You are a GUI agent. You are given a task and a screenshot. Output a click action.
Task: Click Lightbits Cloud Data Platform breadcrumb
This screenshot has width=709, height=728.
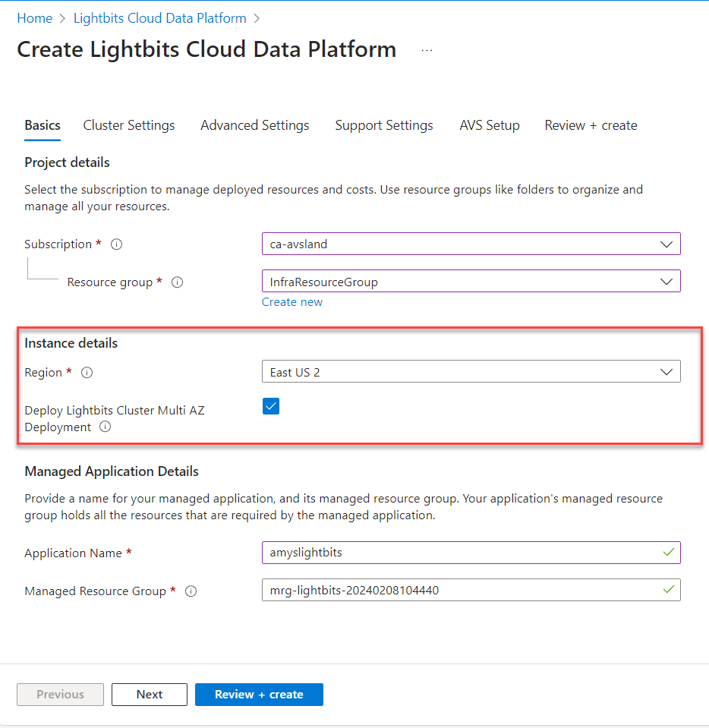159,18
